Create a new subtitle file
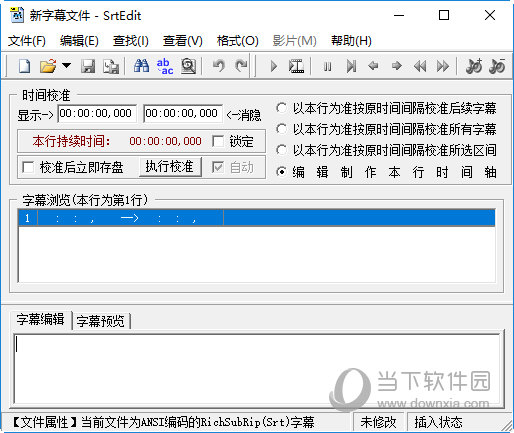Viewport: 514px width, 433px height. 25,66
